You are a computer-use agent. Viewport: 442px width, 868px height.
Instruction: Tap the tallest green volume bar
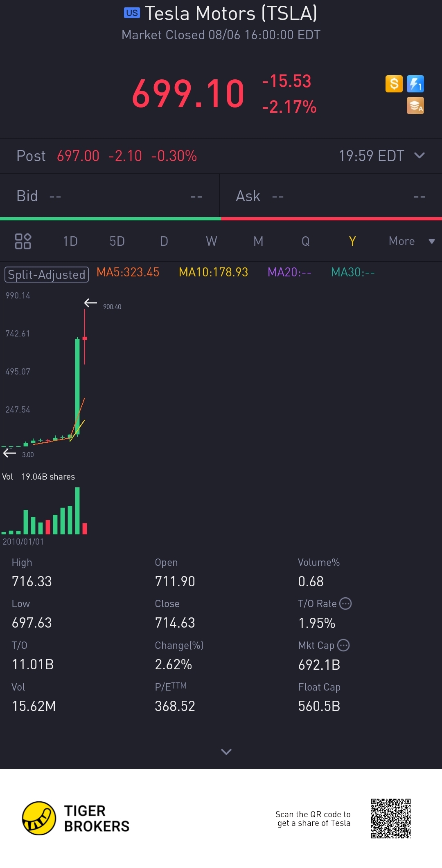point(77,511)
